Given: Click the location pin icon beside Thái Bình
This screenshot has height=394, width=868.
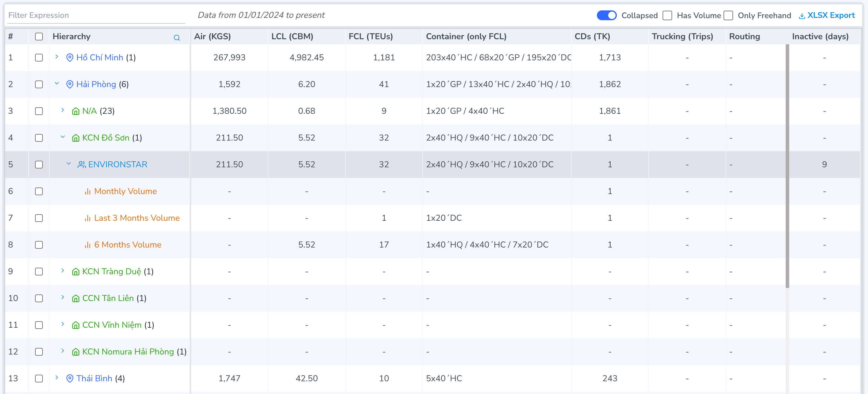Looking at the screenshot, I should pos(70,378).
